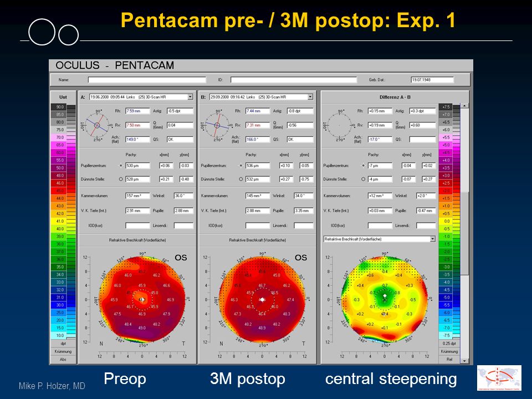Click the axis diagram in the Differenz panel
The width and height of the screenshot is (532, 399).
coord(339,125)
